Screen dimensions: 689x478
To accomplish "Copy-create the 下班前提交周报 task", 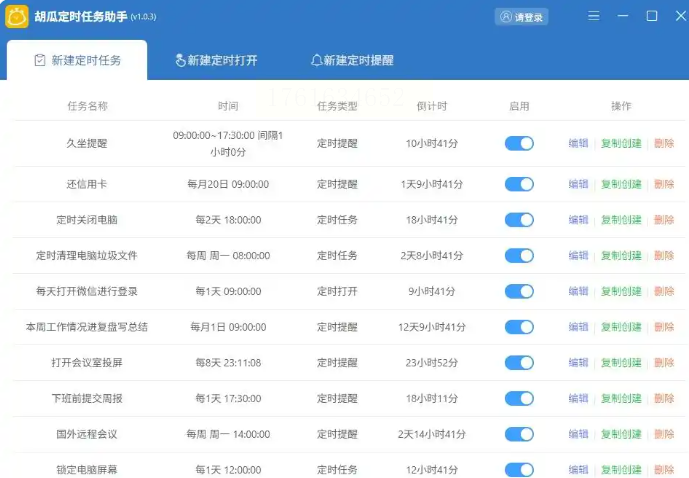I will point(621,398).
